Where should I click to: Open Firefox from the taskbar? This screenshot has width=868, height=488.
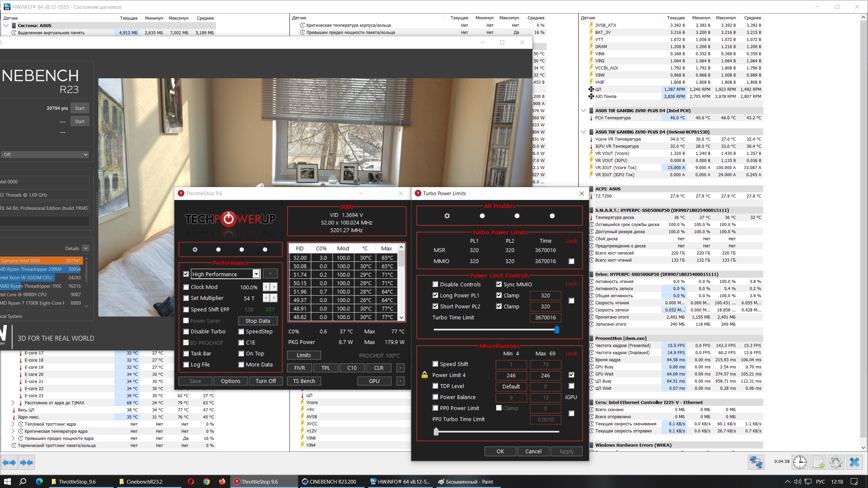pos(222,482)
